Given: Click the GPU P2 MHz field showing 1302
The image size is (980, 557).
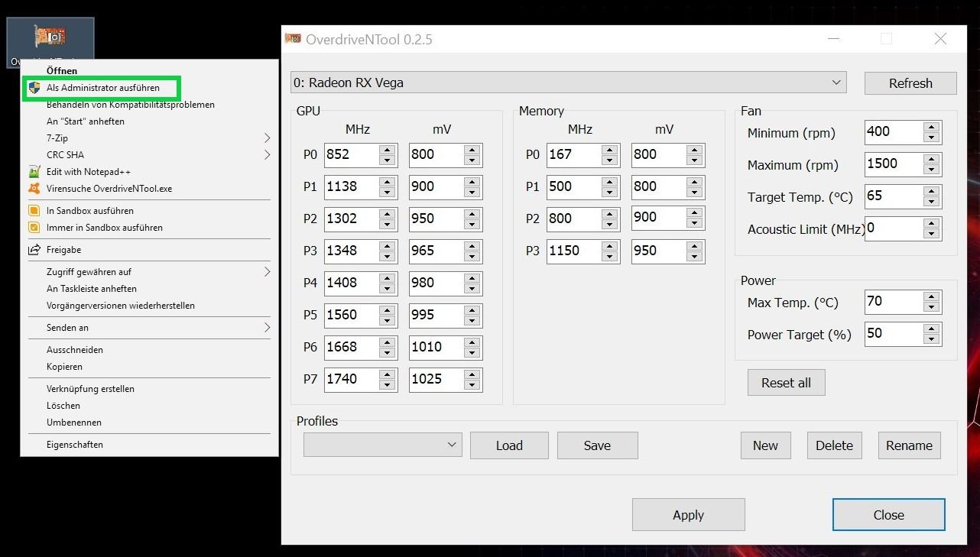Looking at the screenshot, I should 352,219.
